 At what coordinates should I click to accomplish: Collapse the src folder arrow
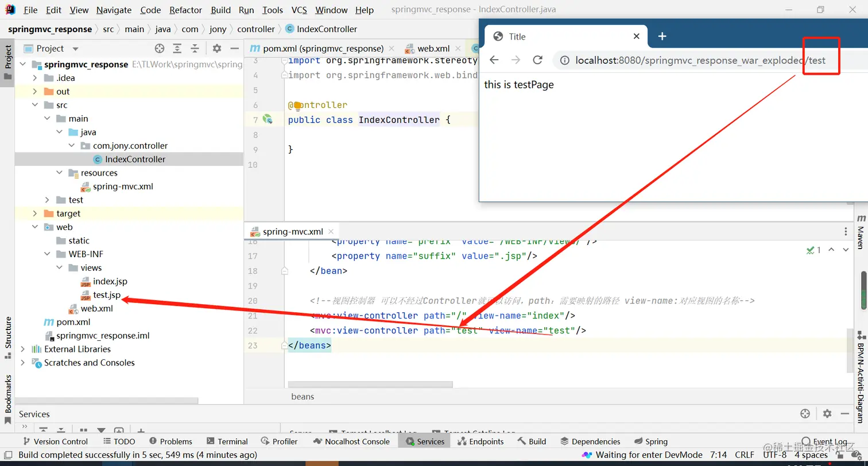click(x=34, y=105)
